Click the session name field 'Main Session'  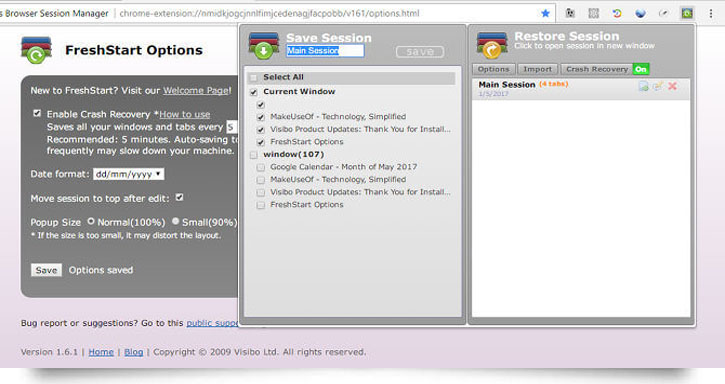(325, 51)
